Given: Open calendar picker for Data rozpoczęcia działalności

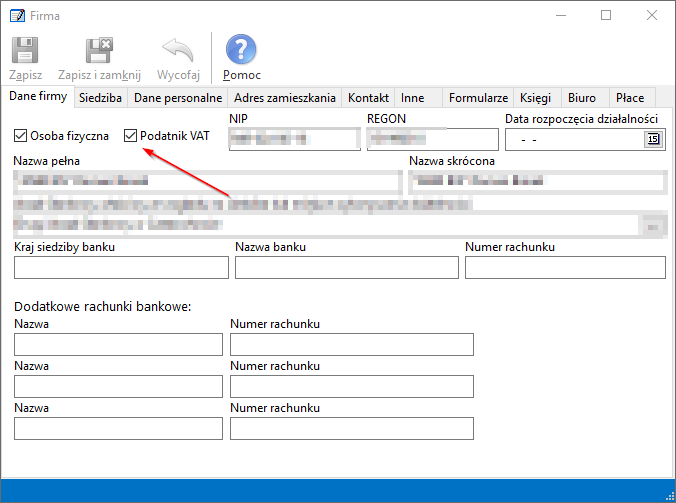Looking at the screenshot, I should pos(653,139).
